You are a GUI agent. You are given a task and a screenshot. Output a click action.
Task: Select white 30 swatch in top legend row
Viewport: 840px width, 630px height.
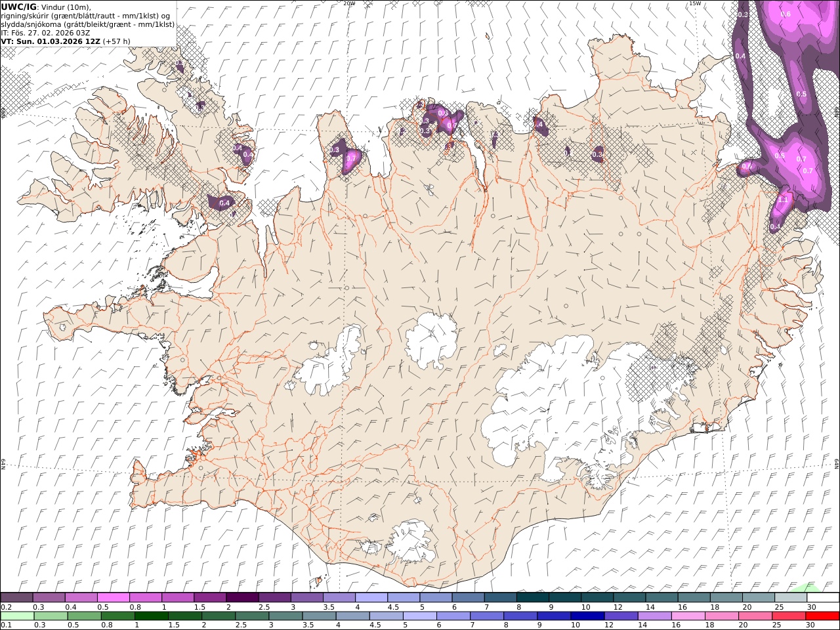coord(822,598)
